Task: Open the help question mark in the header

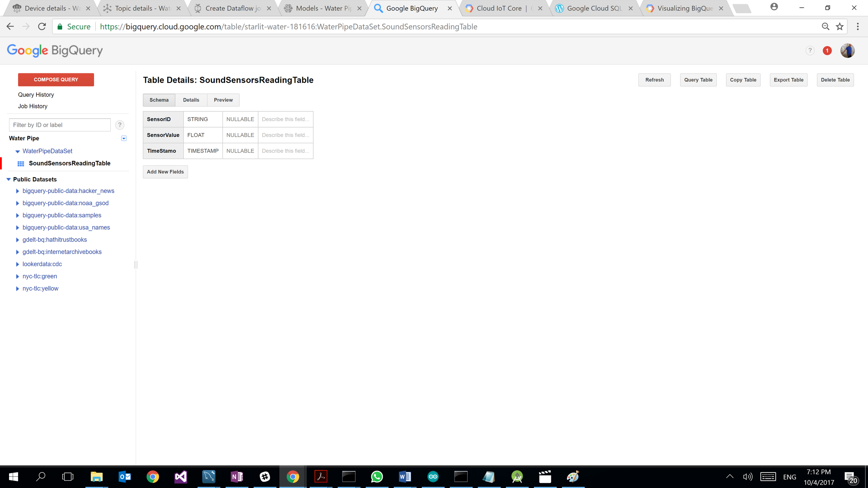Action: coord(810,51)
